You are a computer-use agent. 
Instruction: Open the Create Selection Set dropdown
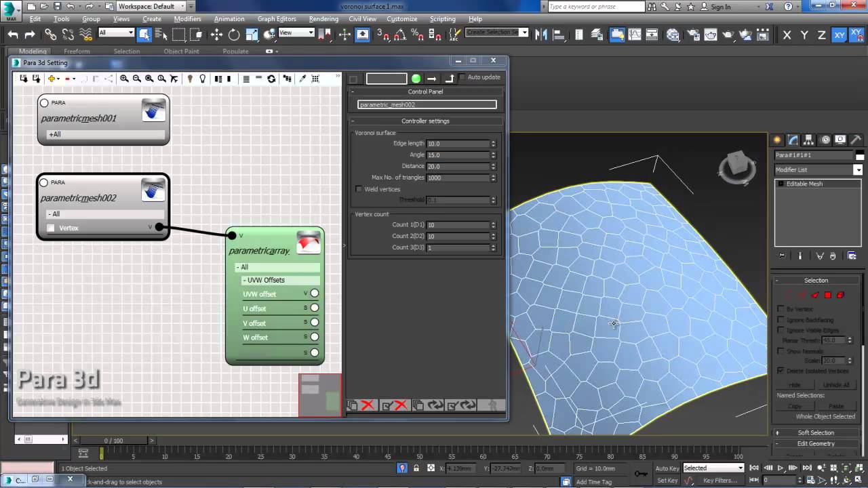click(496, 33)
